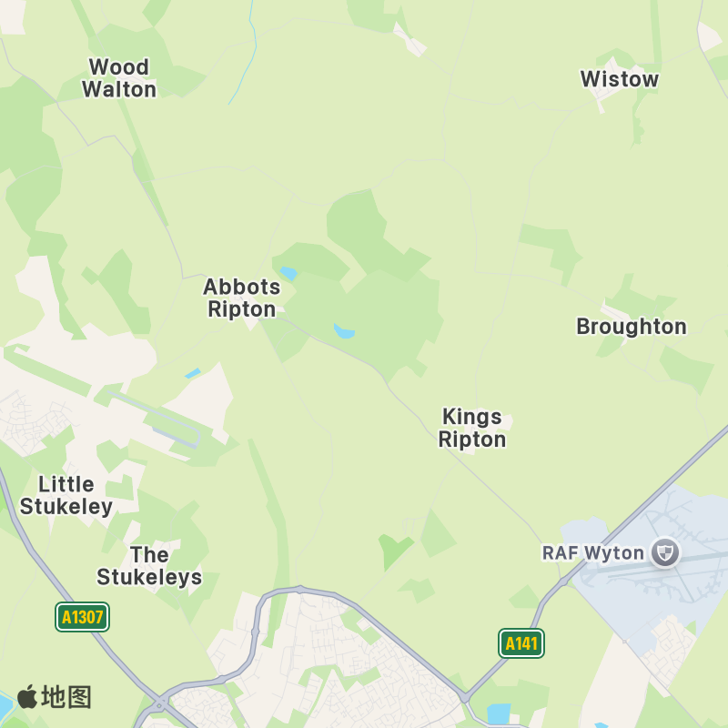Screen dimensions: 728x728
Task: Select the Wistow village label
Action: [620, 79]
